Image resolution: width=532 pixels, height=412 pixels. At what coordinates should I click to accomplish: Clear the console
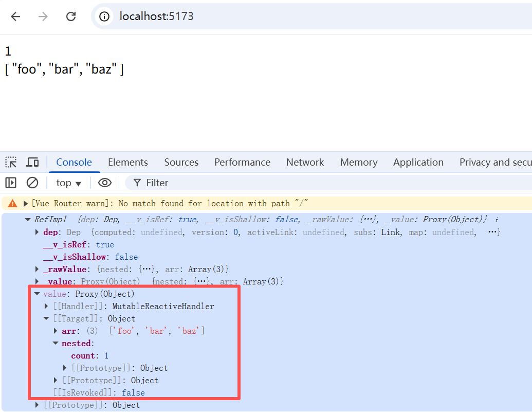click(32, 183)
